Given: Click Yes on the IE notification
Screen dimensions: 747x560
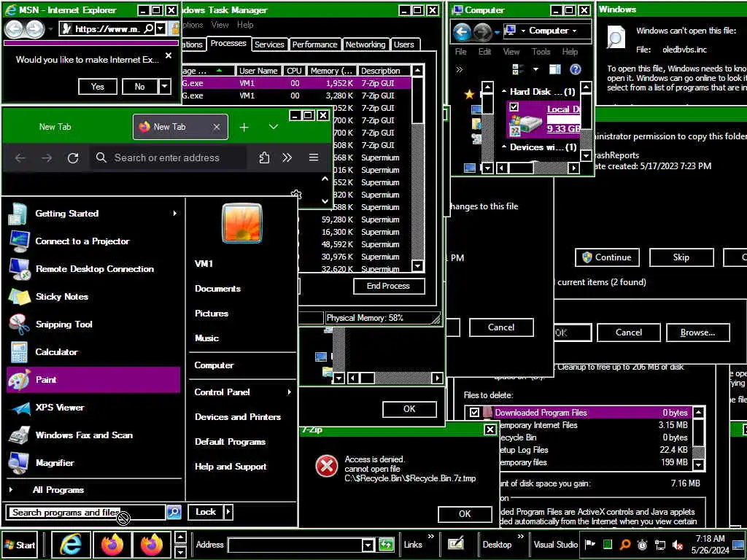Looking at the screenshot, I should tap(98, 86).
